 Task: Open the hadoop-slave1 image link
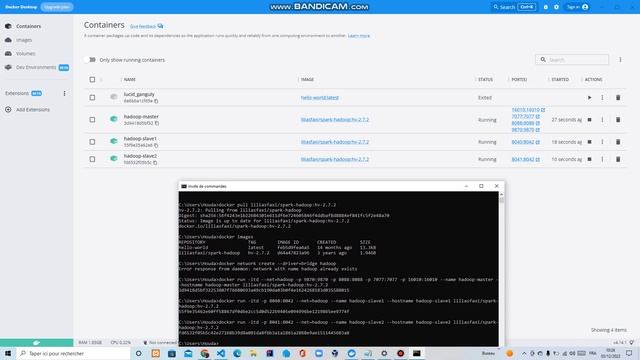pos(335,142)
